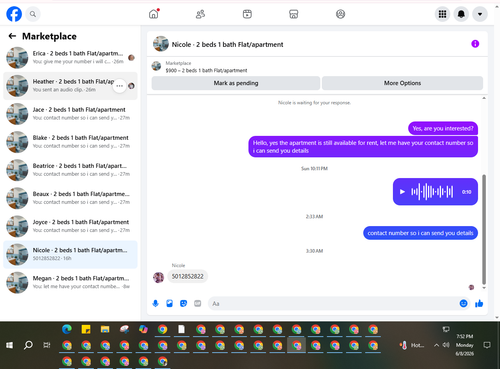Click the Facebook logo
500x369 pixels.
pos(14,14)
